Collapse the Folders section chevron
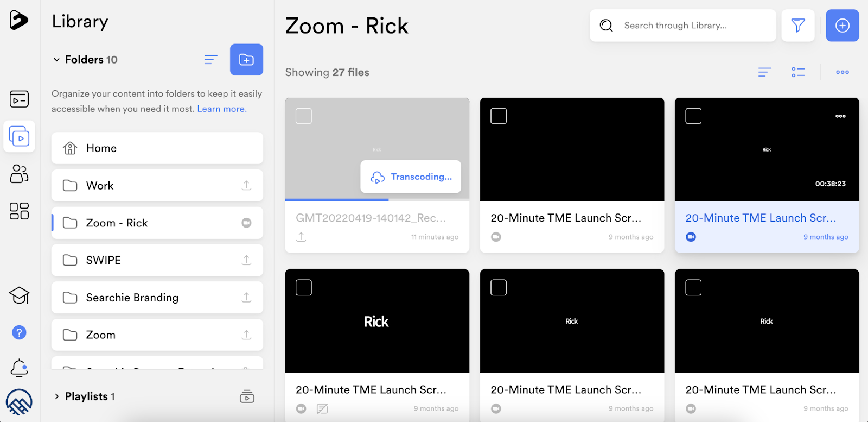Image resolution: width=868 pixels, height=422 pixels. pyautogui.click(x=56, y=60)
